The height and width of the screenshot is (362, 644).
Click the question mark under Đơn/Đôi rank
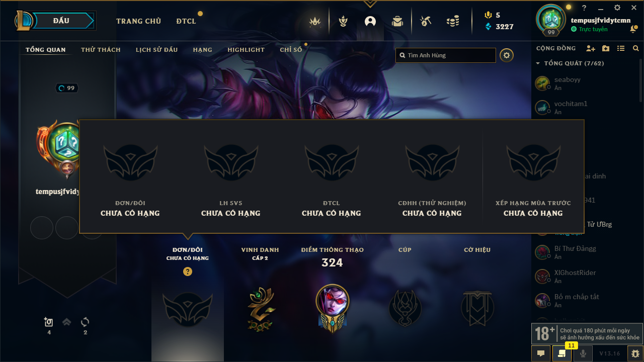click(x=188, y=271)
